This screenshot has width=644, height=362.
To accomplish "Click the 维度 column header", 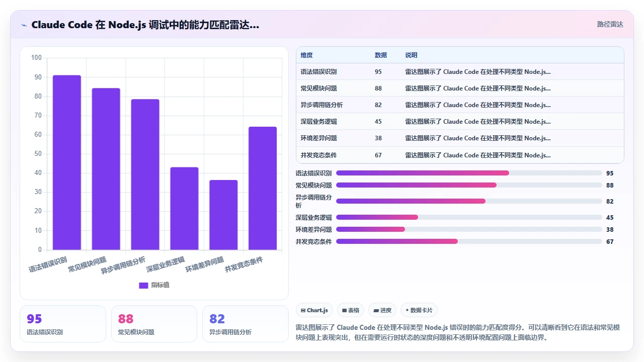I will 306,55.
